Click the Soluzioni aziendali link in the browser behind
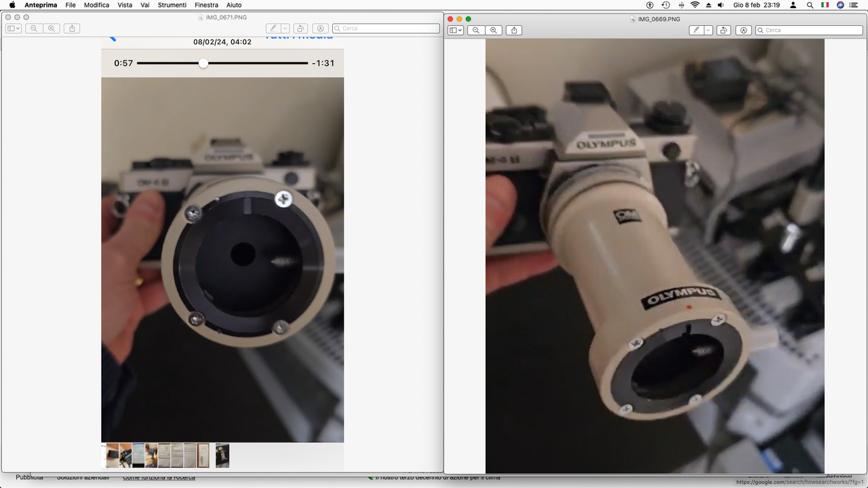Screen dimensions: 868x488 (x=83, y=478)
